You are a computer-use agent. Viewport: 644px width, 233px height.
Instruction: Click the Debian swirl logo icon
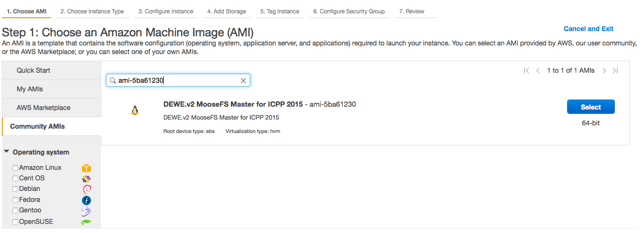click(86, 189)
